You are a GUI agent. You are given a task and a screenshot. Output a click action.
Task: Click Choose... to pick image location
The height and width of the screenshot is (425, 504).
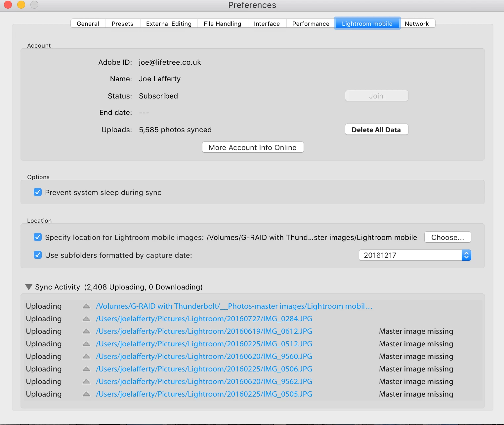click(x=447, y=237)
